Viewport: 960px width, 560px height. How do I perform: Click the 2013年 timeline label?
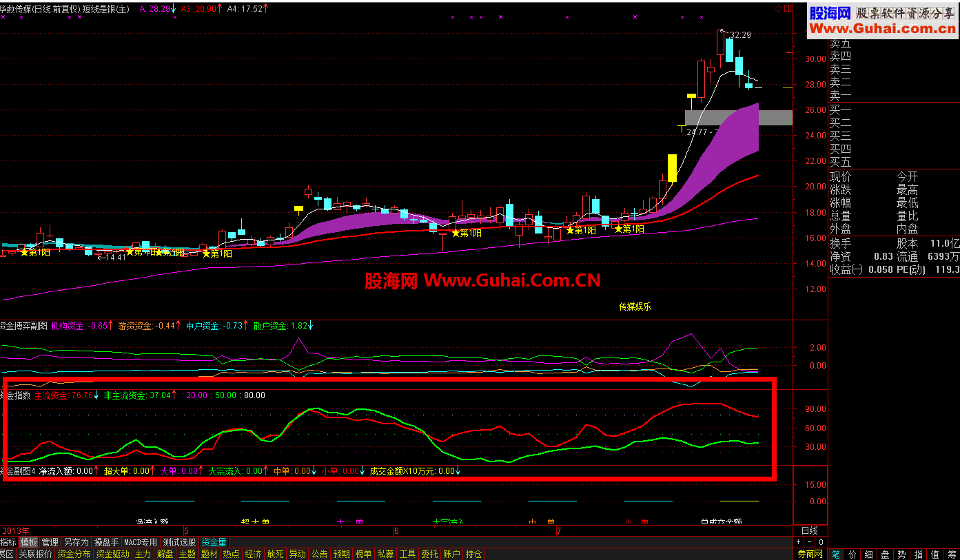point(16,530)
